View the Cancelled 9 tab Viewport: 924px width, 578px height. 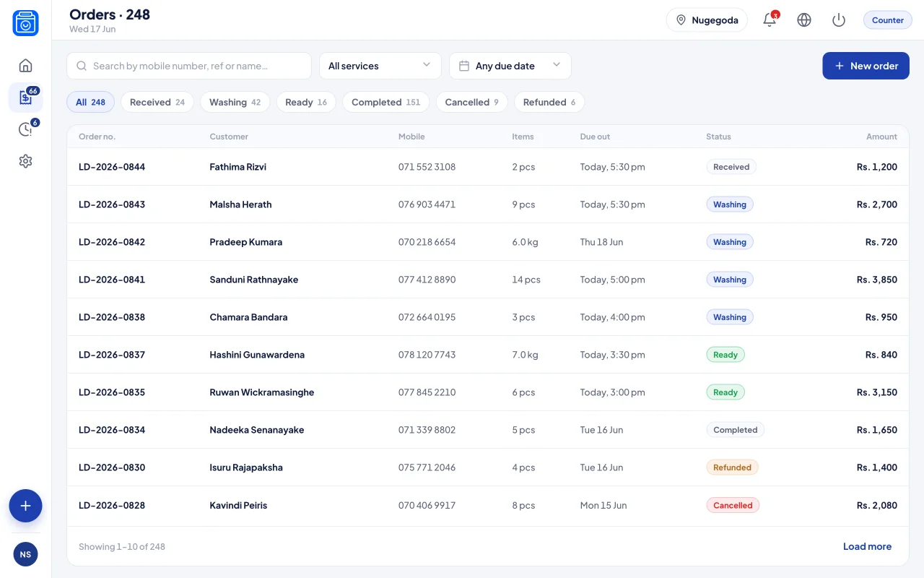coord(471,102)
